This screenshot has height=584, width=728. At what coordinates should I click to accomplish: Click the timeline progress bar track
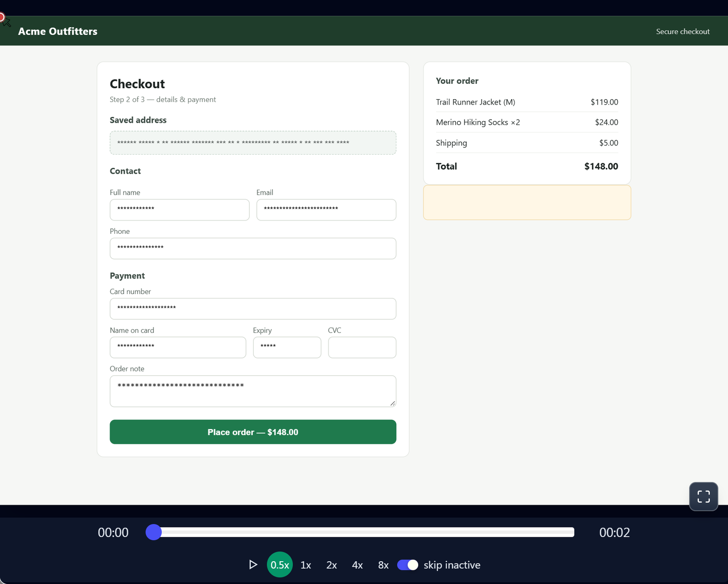(x=360, y=532)
